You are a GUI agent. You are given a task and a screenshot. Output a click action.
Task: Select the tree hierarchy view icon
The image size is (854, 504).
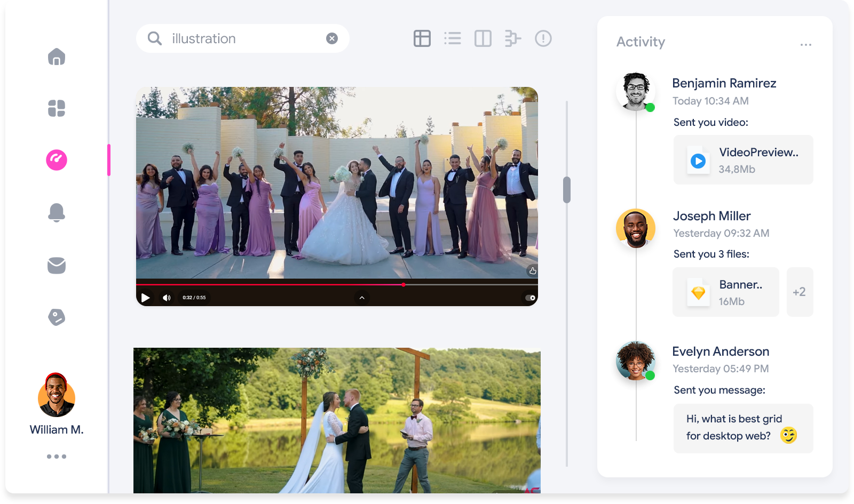[513, 38]
